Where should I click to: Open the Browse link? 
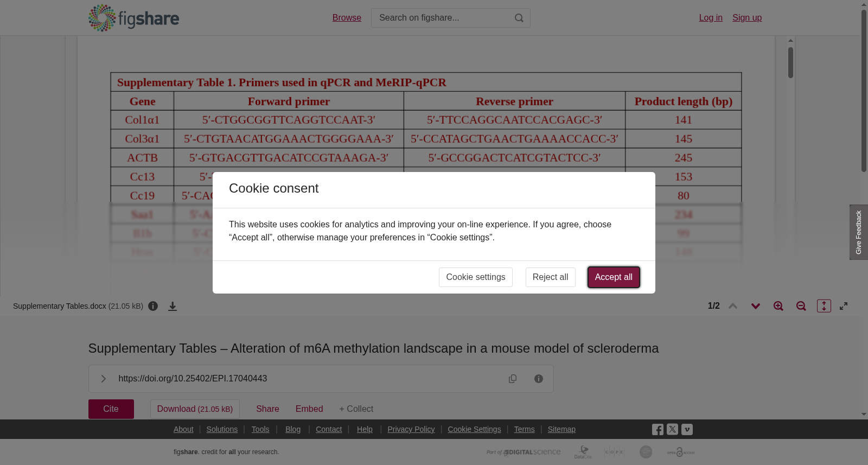[347, 18]
